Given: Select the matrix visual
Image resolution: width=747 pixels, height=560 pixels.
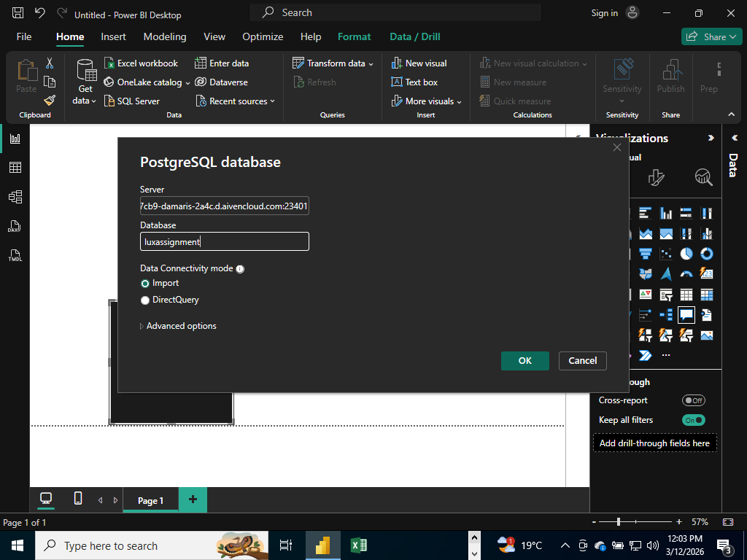Looking at the screenshot, I should coord(706,295).
